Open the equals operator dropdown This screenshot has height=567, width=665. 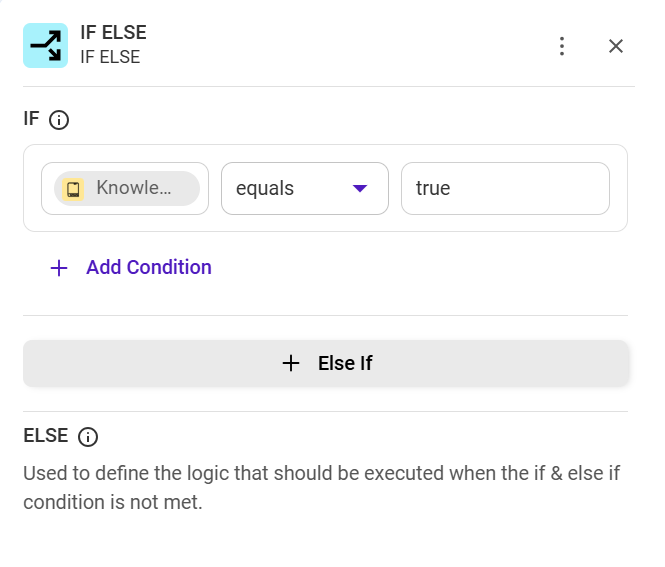290,188
